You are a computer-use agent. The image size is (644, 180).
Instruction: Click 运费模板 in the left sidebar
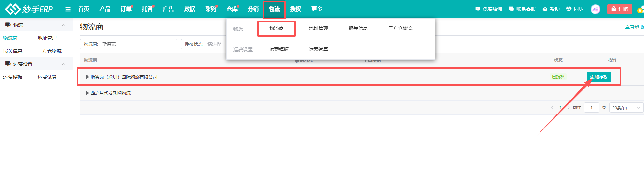coord(13,77)
